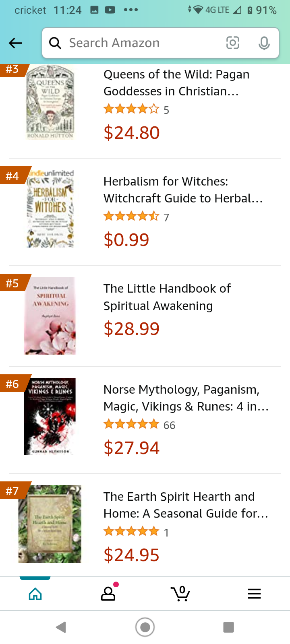Select Little Handbook of Spiritual Awakening title
Screen dimensions: 290x644
(x=167, y=297)
